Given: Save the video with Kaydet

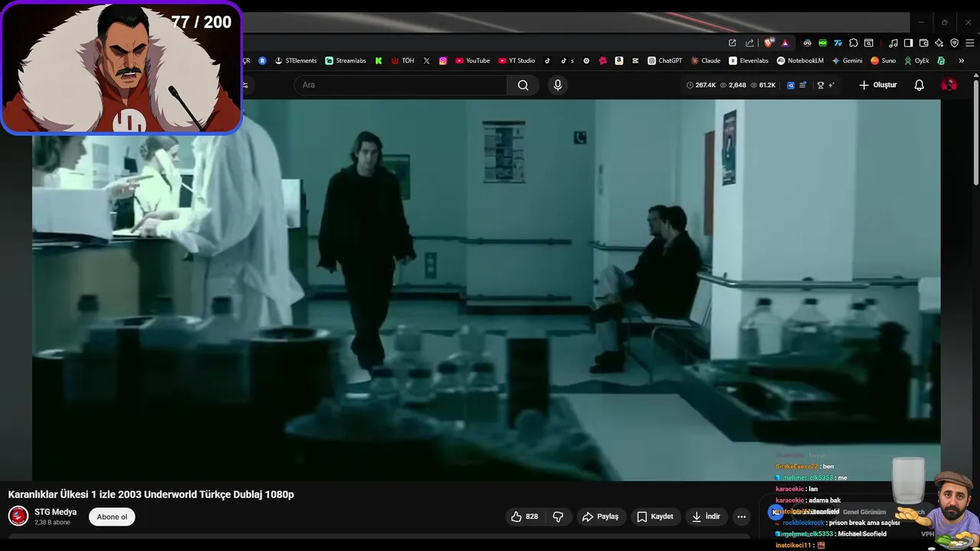Looking at the screenshot, I should tap(655, 517).
